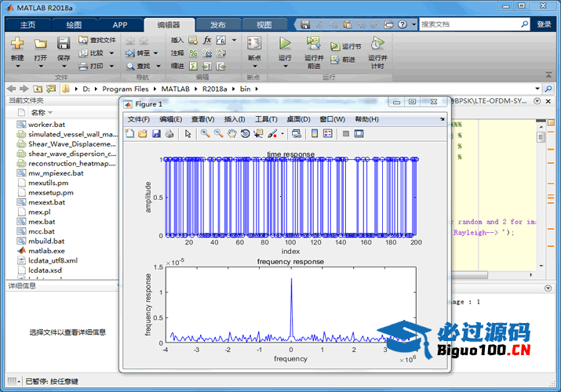Switch to the 视图 tab

(x=264, y=25)
